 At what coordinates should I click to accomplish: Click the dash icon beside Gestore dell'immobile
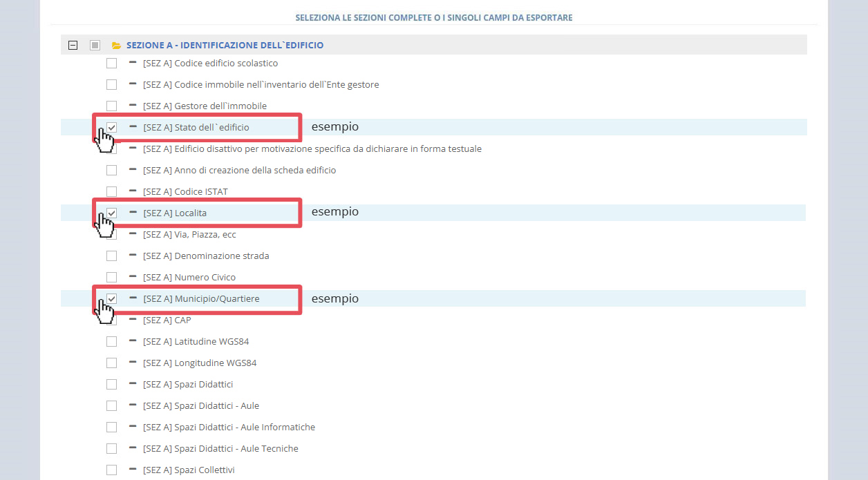pyautogui.click(x=131, y=106)
